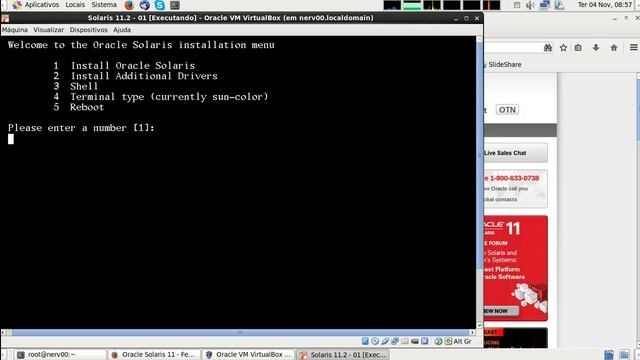Click 'Please enter a number [1]:' prompt

click(x=81, y=128)
